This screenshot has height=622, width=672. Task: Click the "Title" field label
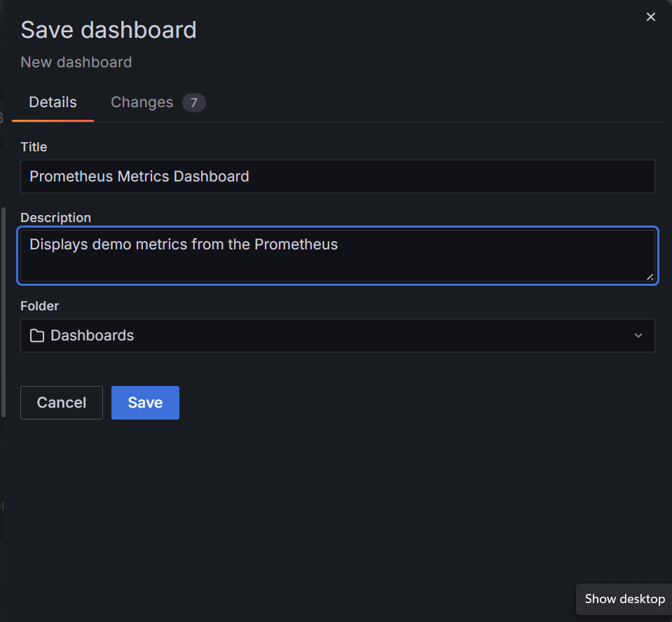[34, 147]
